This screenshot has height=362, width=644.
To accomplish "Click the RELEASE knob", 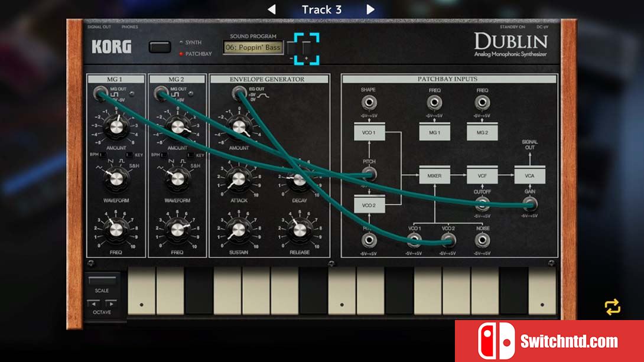I will [x=300, y=230].
